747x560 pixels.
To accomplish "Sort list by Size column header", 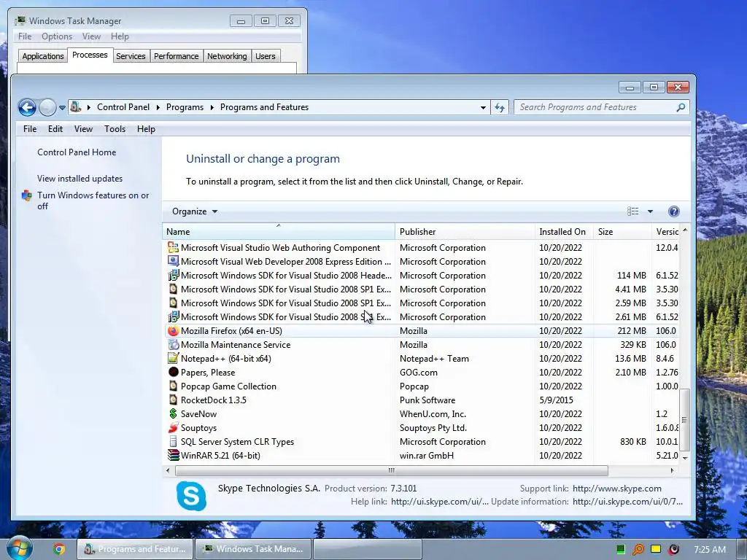I will pos(622,232).
